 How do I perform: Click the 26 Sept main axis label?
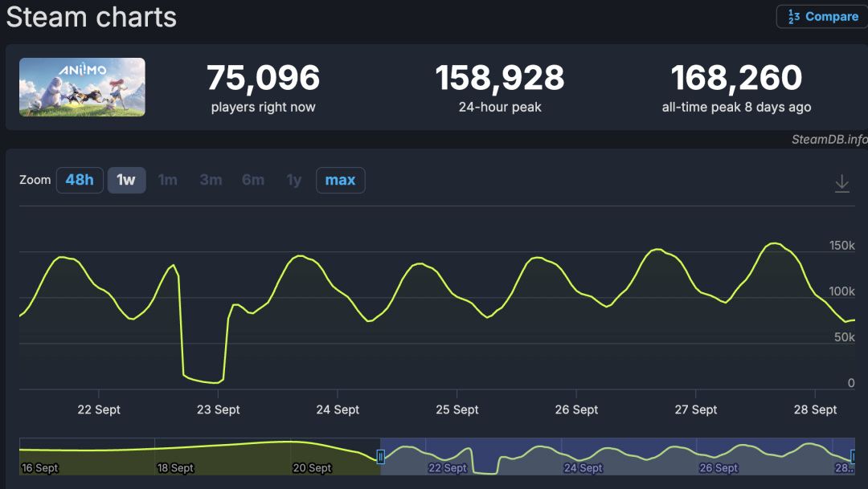click(576, 410)
